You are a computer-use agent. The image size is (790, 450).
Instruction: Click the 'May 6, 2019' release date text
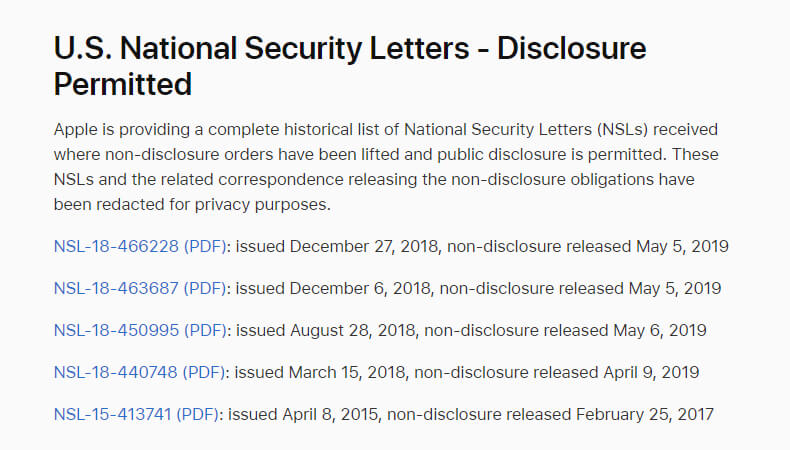coord(660,331)
